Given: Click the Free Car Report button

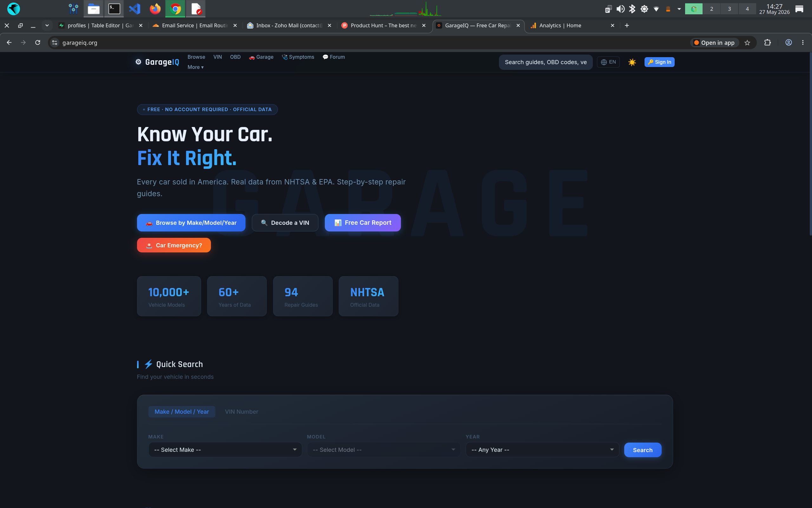Looking at the screenshot, I should point(363,223).
